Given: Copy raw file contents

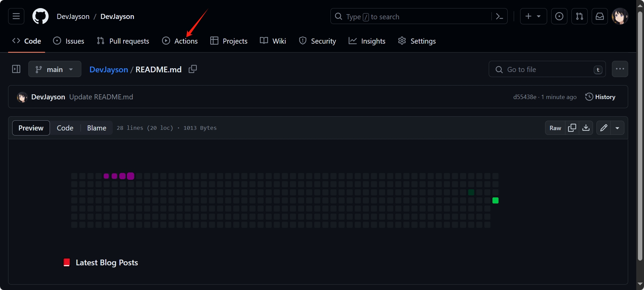Looking at the screenshot, I should point(572,128).
